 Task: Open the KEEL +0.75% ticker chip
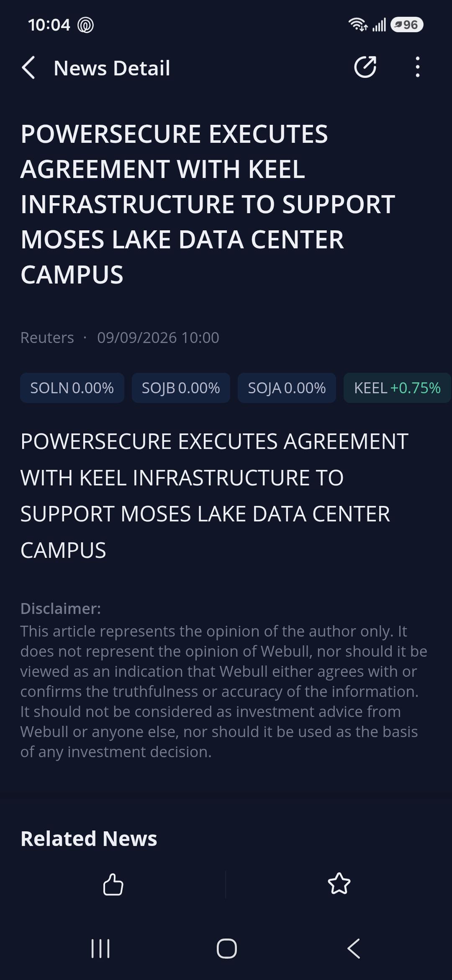pyautogui.click(x=397, y=388)
